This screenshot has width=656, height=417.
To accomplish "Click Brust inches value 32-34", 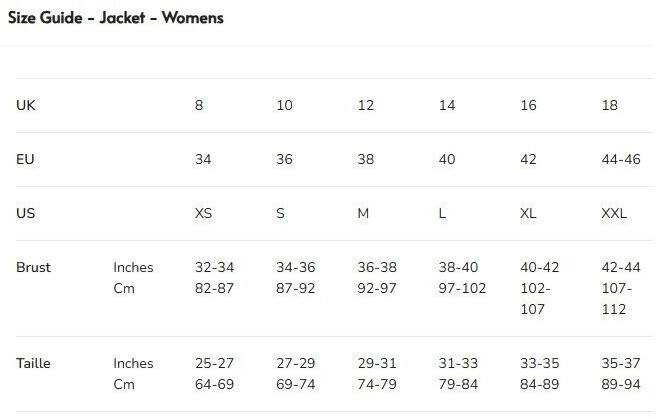I will point(214,268).
